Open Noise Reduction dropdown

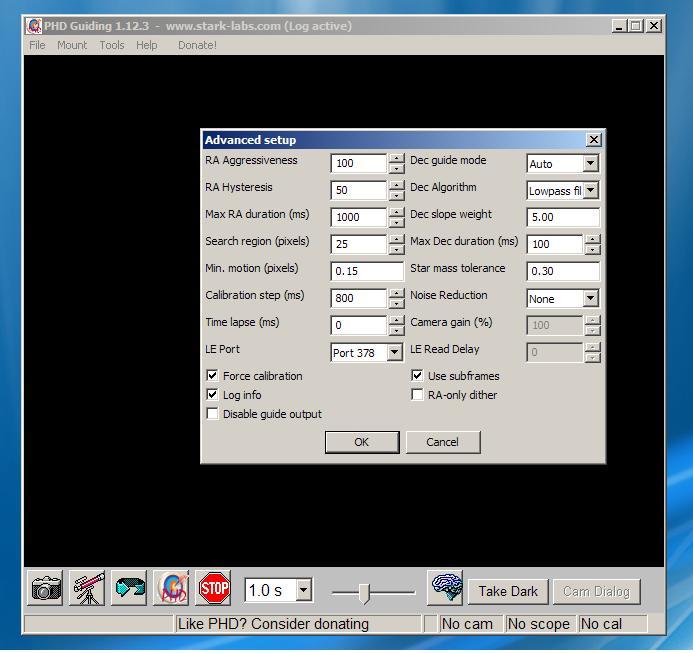point(590,298)
